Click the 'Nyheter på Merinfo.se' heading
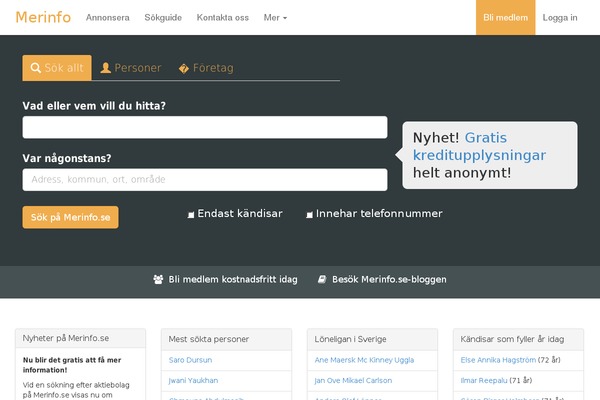 pyautogui.click(x=66, y=338)
